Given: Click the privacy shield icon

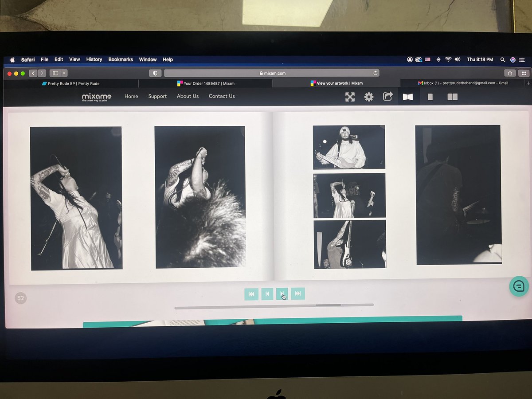Looking at the screenshot, I should (x=155, y=73).
